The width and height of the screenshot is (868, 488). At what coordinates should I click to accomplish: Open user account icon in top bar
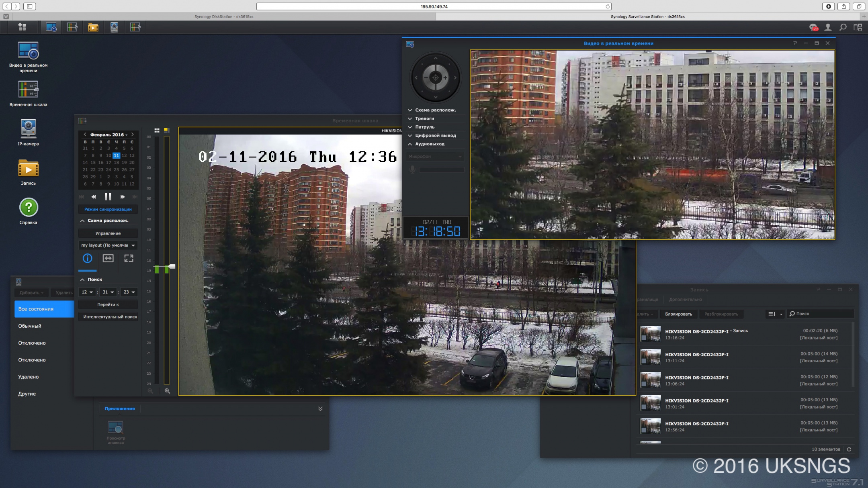point(828,27)
